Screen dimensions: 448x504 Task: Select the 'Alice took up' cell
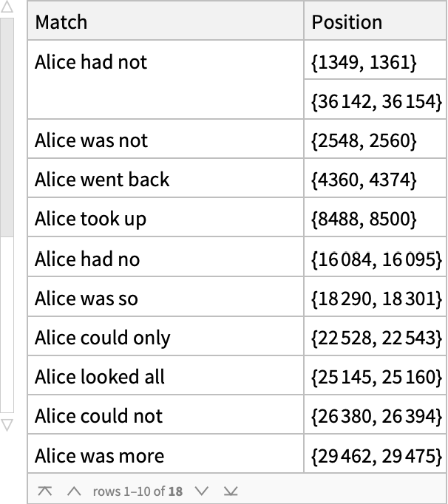90,219
